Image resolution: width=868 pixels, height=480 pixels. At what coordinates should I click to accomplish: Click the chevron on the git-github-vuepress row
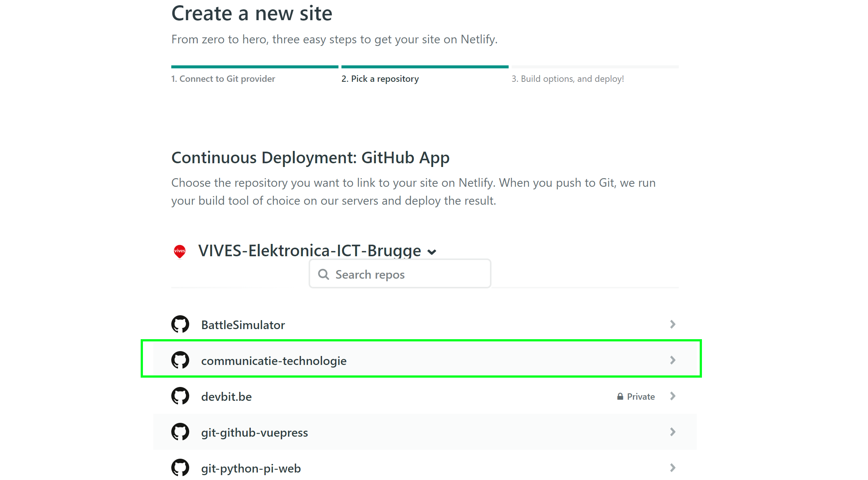(672, 432)
